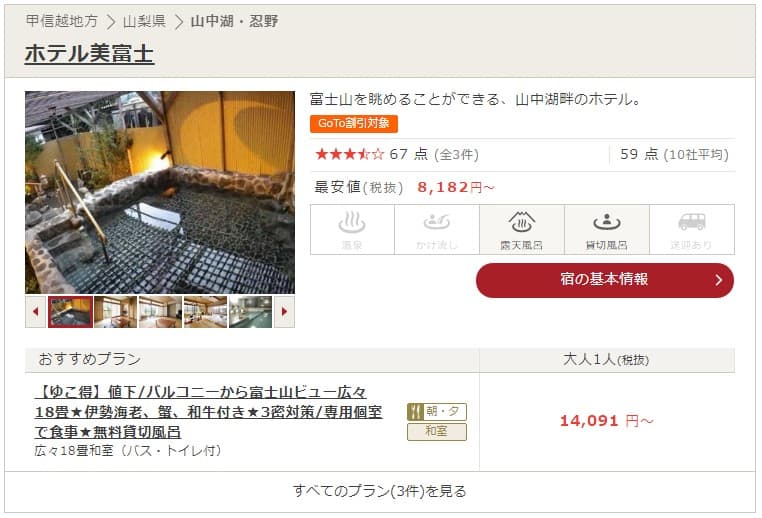Open the 宿の基本情報 button
Image resolution: width=762 pixels, height=518 pixels.
[x=605, y=280]
